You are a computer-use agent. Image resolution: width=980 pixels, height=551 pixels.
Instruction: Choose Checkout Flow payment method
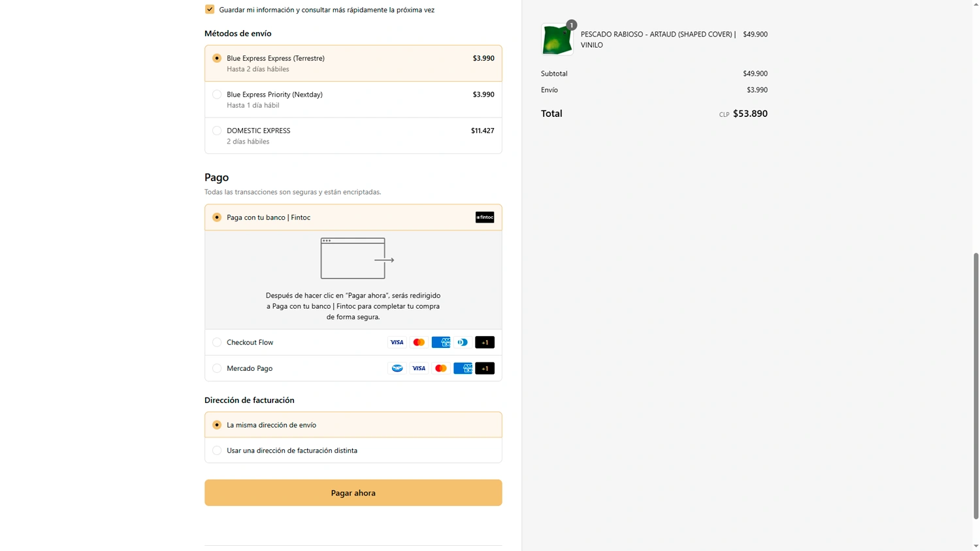tap(217, 342)
